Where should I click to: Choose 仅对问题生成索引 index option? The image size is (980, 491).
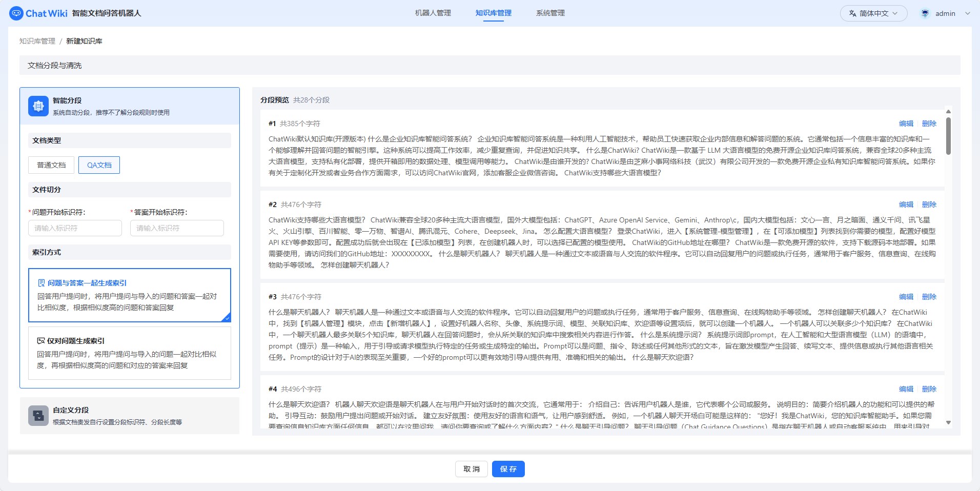130,353
